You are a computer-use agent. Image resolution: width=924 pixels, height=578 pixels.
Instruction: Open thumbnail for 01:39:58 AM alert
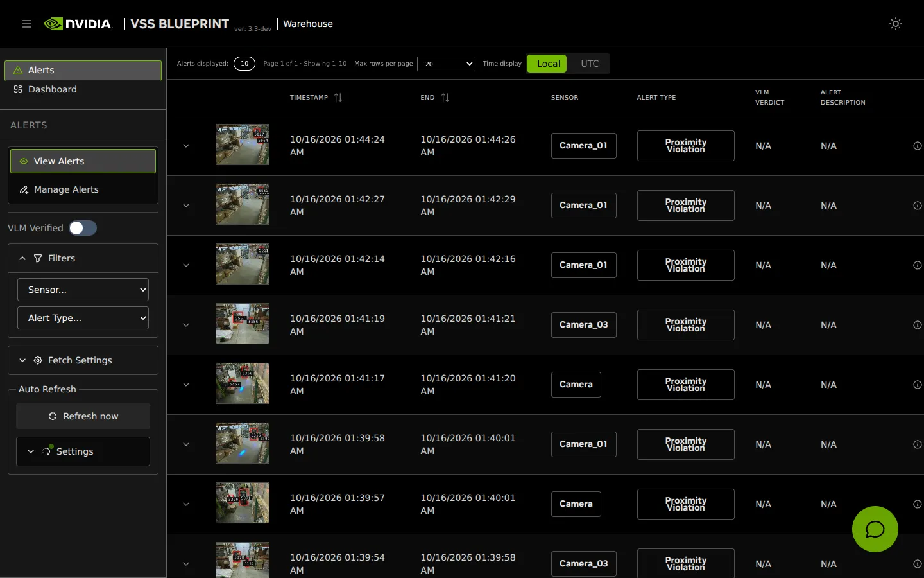(x=243, y=443)
